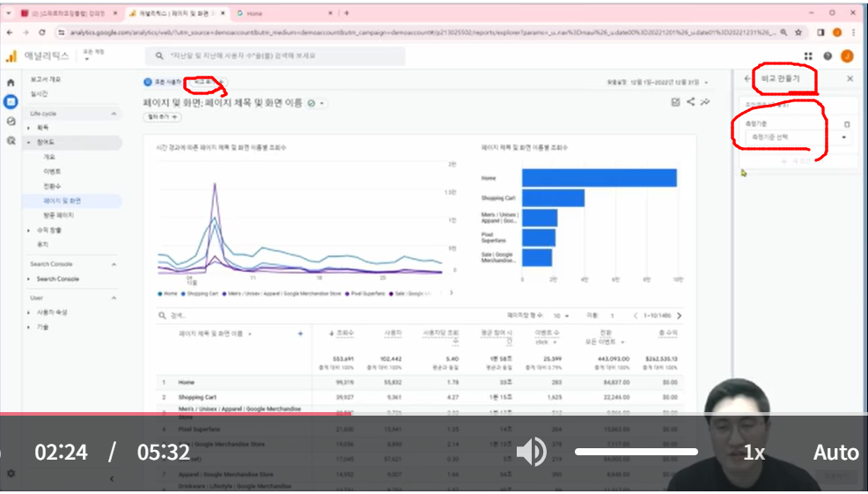Screen dimensions: 868x494
Task: Click the Analytics logo at top left
Action: click(11, 56)
